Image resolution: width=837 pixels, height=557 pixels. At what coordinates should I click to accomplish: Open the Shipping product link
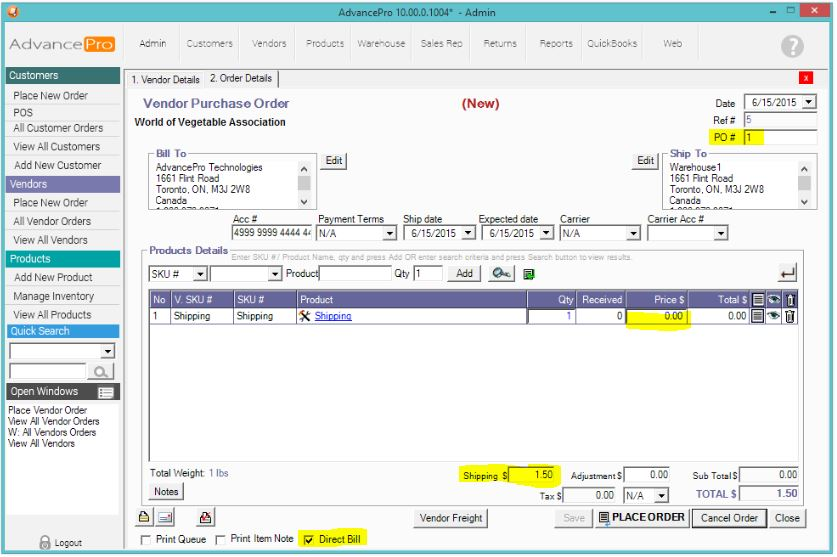point(332,316)
